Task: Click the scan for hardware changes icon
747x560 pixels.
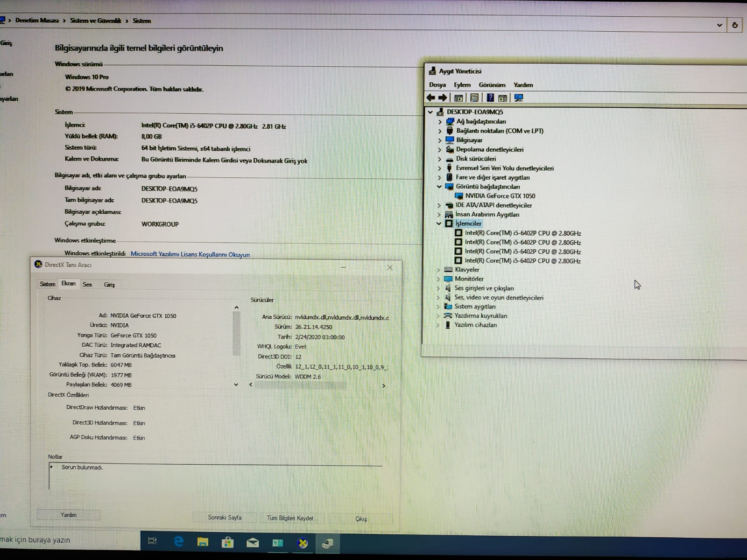Action: (x=519, y=98)
